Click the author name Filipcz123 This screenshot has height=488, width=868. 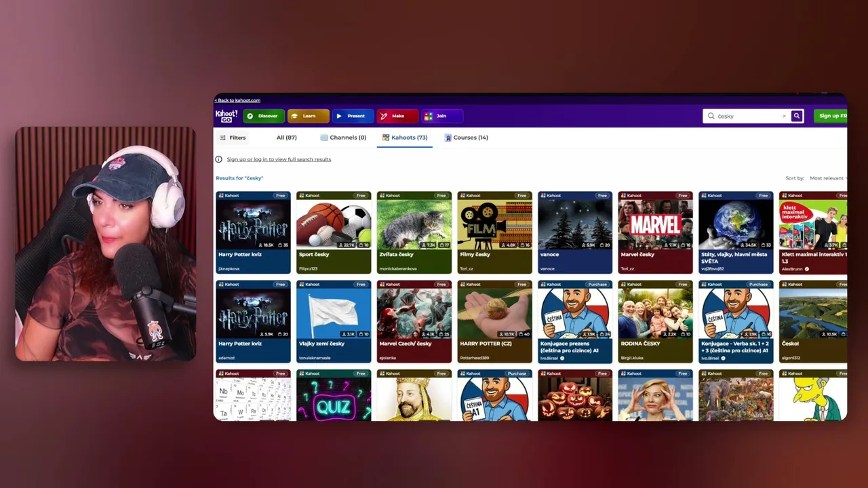[308, 269]
